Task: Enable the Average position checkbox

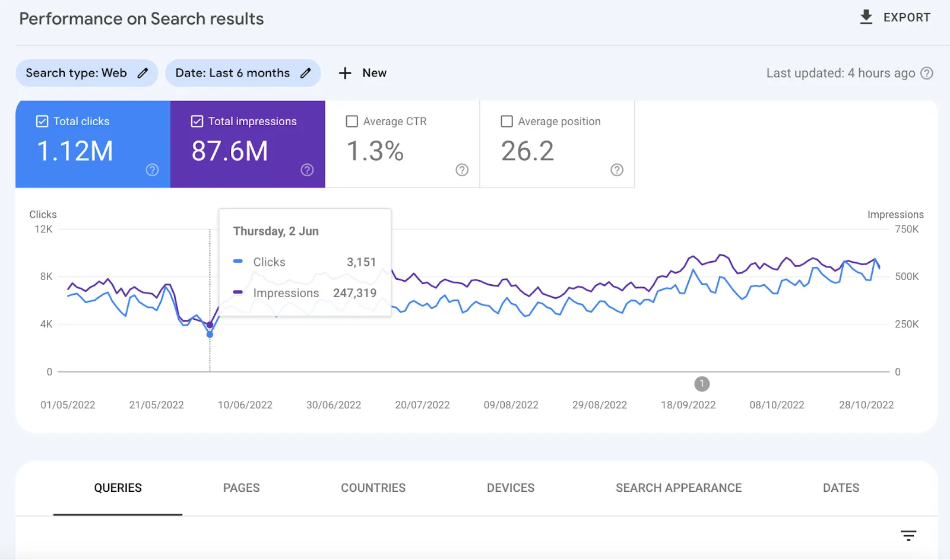Action: (x=507, y=121)
